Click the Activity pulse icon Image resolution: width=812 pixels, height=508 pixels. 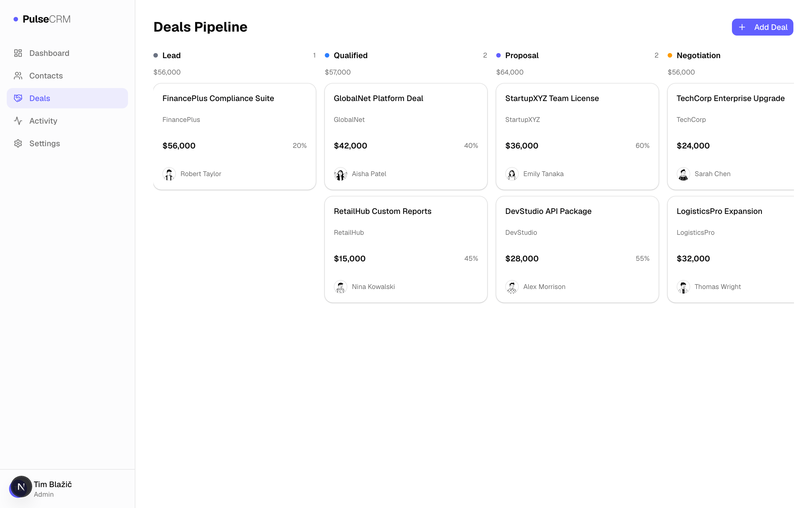[x=18, y=121]
